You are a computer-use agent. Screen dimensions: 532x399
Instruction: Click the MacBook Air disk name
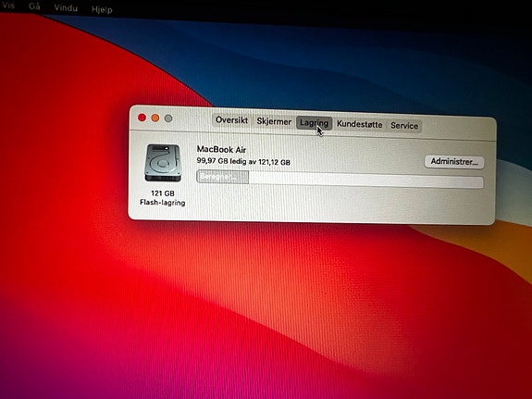pyautogui.click(x=221, y=149)
